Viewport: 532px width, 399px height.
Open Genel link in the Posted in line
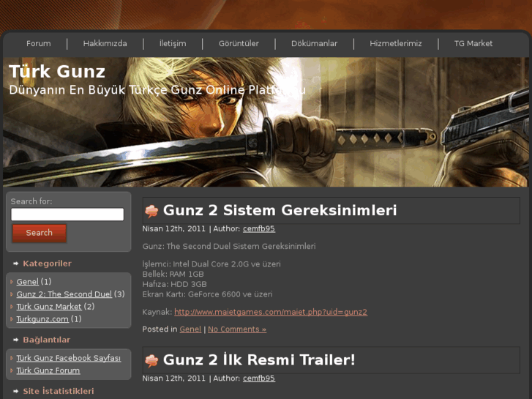click(190, 329)
